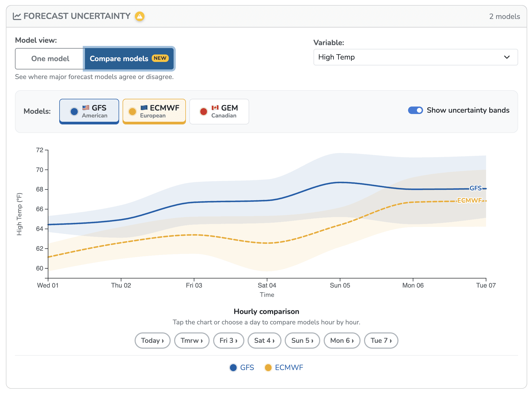Click the red dot on GEM chip
The image size is (532, 393).
[204, 112]
